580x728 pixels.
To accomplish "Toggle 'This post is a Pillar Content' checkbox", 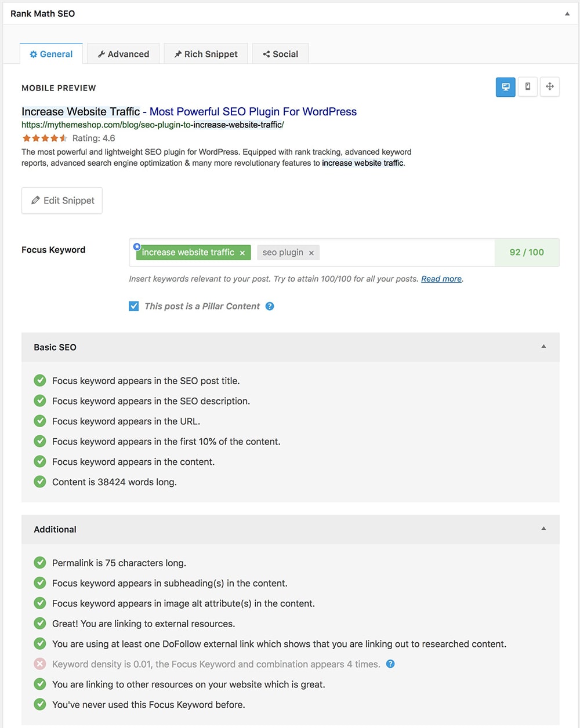I will 134,306.
